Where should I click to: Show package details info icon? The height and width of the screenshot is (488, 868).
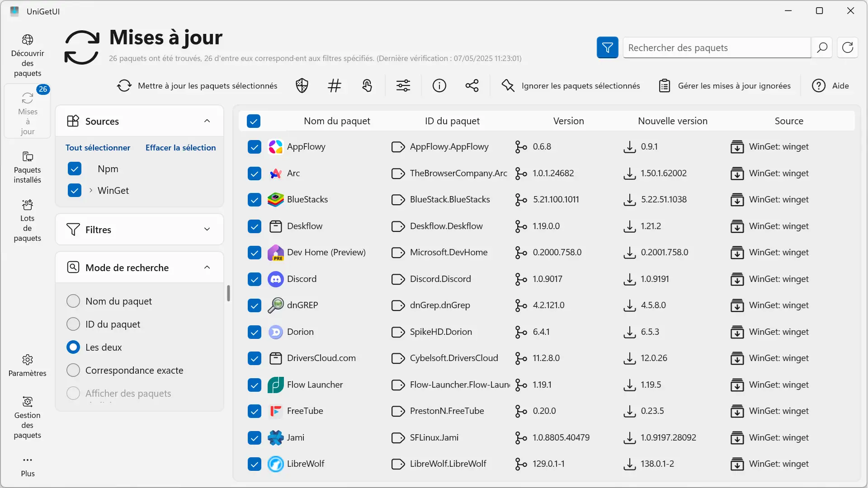coord(439,85)
